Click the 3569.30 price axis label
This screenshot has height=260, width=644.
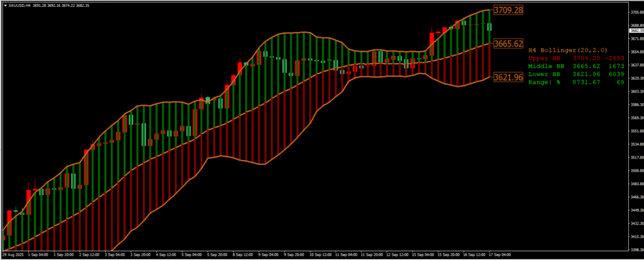pos(636,118)
